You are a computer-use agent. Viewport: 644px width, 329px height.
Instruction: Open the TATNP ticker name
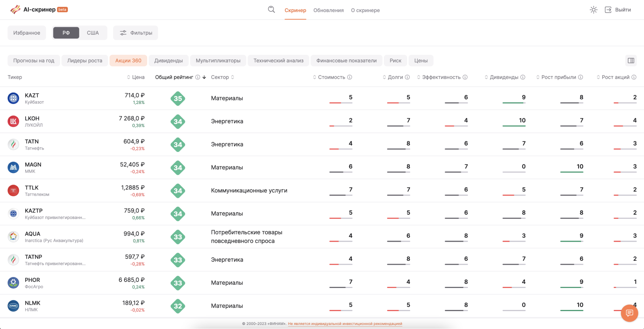coord(33,257)
